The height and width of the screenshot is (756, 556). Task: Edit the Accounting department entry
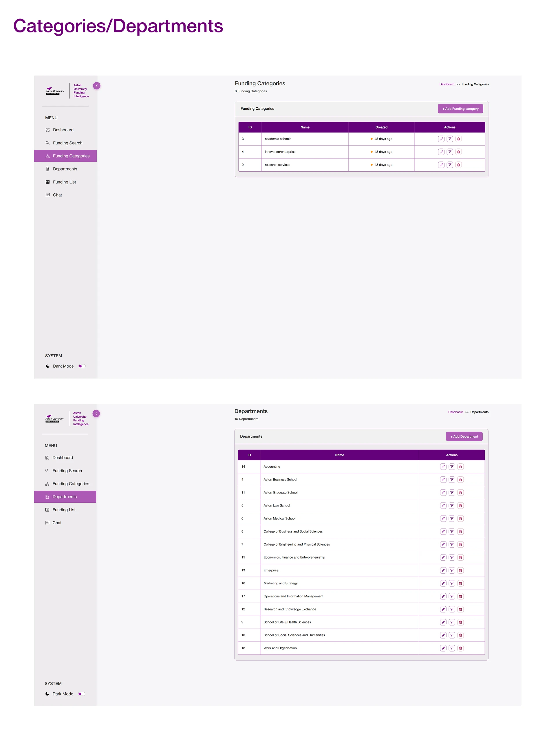point(443,467)
